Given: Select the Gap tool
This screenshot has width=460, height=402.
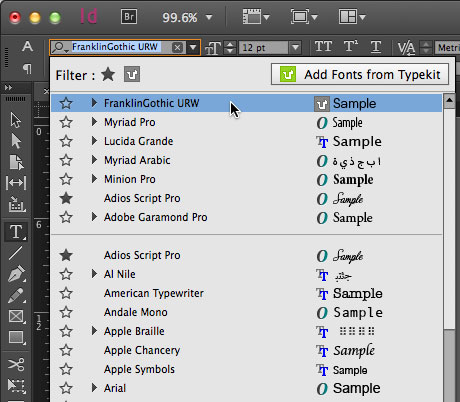Looking at the screenshot, I should [x=16, y=183].
